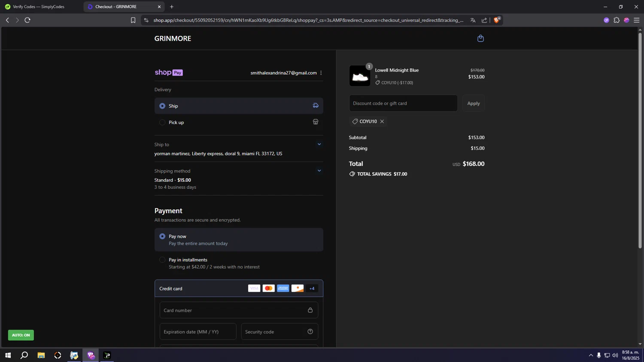The height and width of the screenshot is (362, 644).
Task: Open File Explorer from the taskbar
Action: tap(41, 355)
